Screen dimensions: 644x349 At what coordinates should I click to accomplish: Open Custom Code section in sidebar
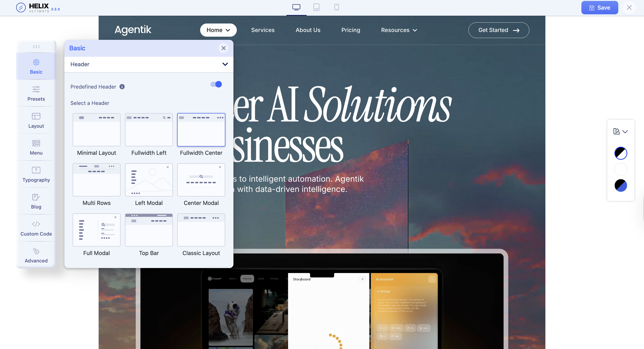click(x=36, y=228)
